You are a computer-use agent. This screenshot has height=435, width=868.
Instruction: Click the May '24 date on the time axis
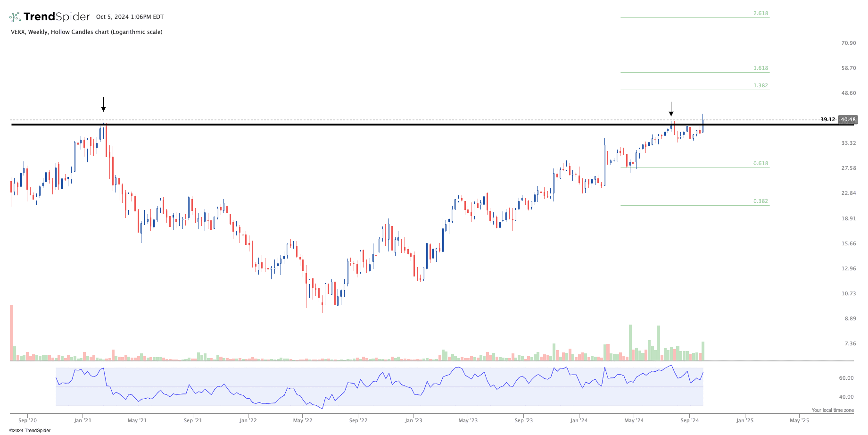(634, 420)
